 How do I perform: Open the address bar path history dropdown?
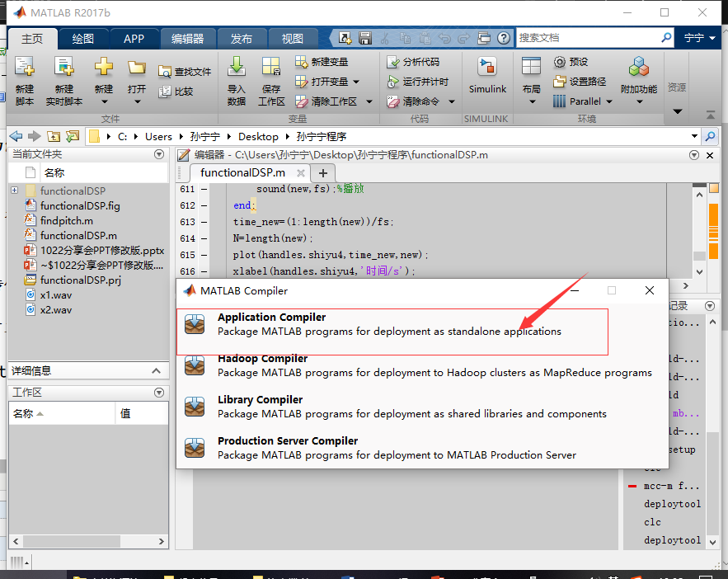pos(694,137)
